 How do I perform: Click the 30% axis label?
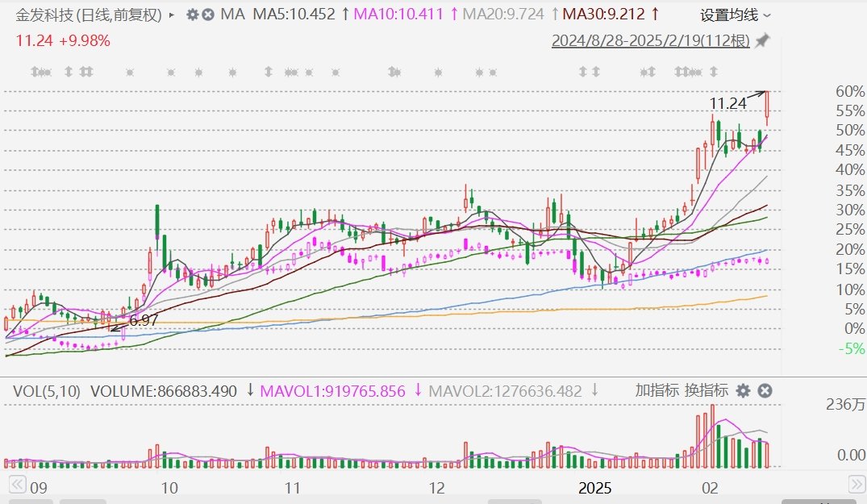[x=850, y=210]
